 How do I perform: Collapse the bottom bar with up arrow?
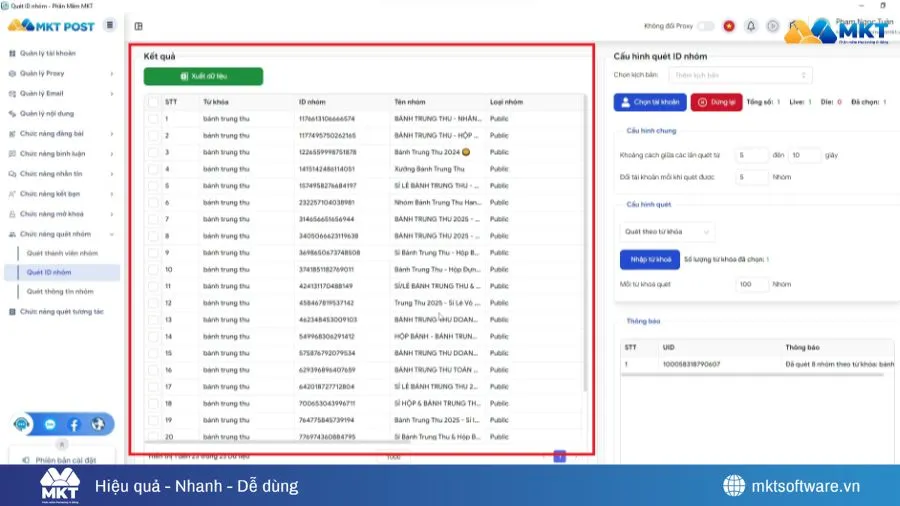[x=62, y=444]
